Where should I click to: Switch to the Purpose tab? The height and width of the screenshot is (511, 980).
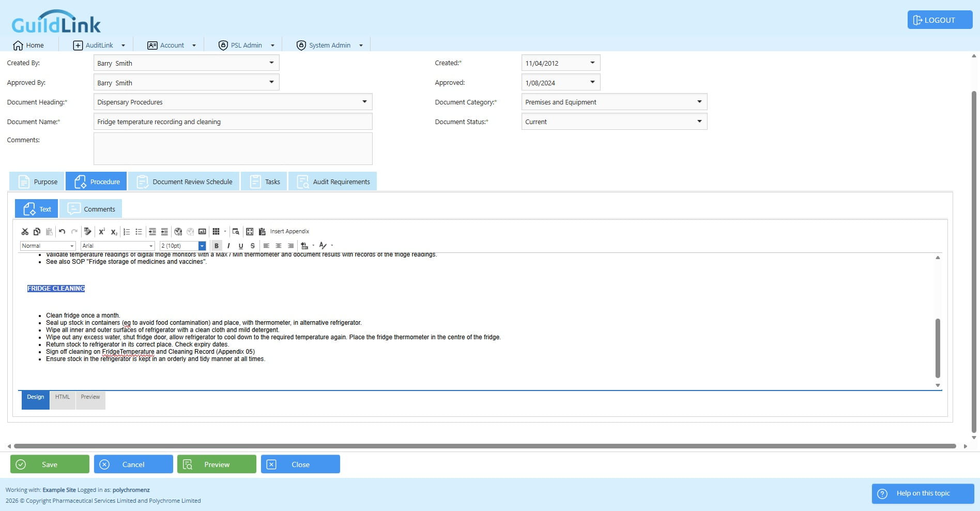37,182
